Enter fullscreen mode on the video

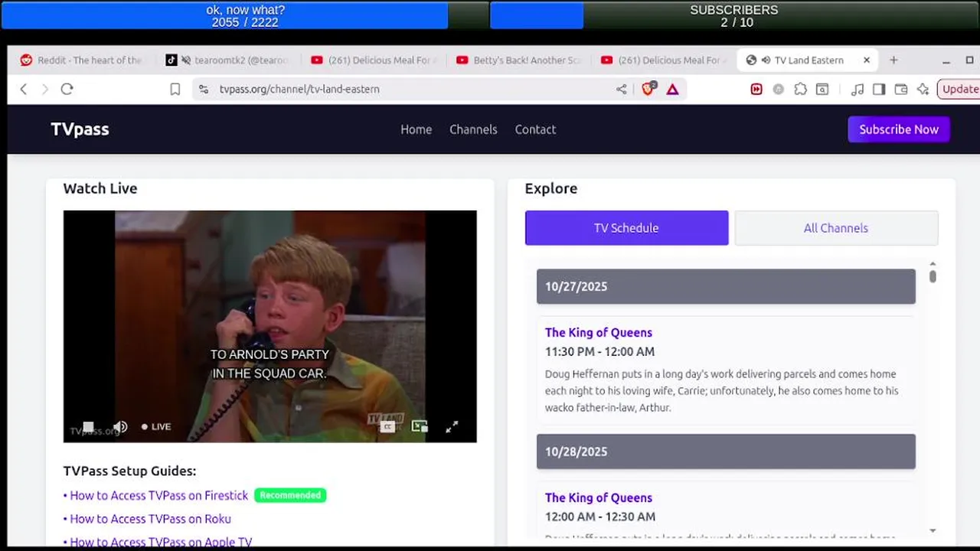point(452,426)
